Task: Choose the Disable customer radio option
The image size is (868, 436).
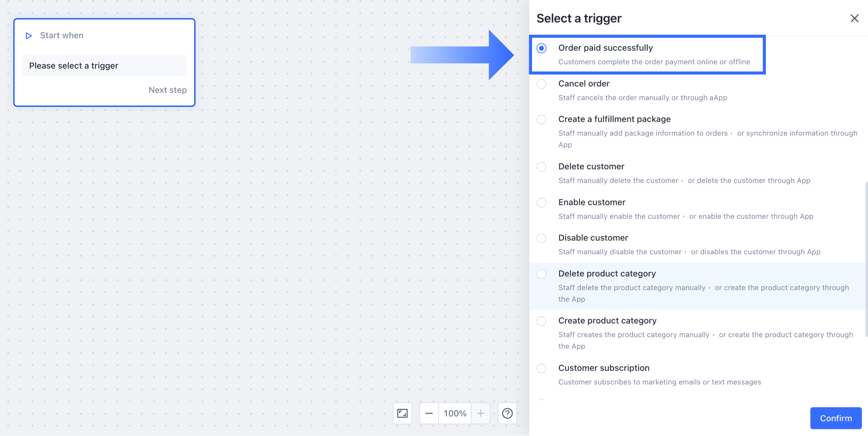Action: [541, 238]
